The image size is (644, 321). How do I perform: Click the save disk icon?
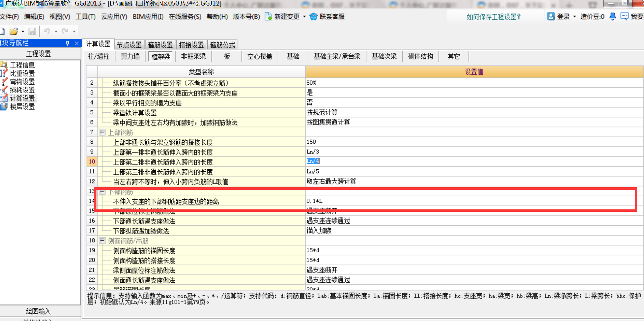tap(32, 31)
